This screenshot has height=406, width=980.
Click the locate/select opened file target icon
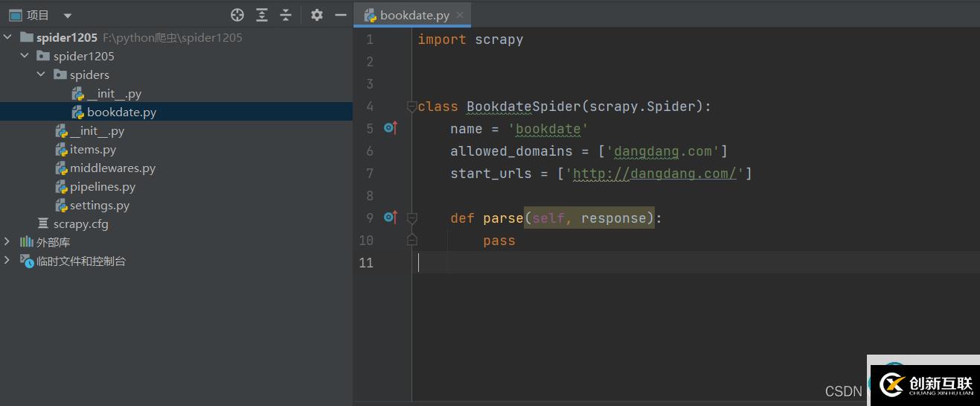coord(237,15)
